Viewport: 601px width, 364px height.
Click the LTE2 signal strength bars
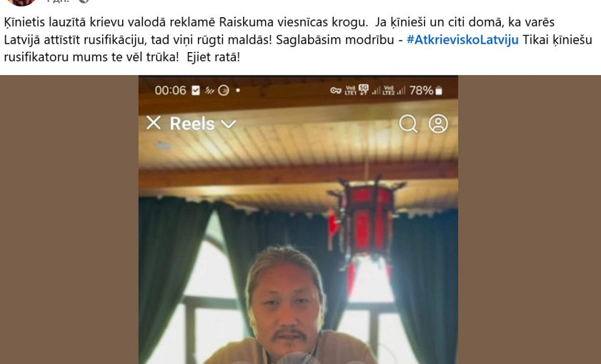pyautogui.click(x=402, y=91)
